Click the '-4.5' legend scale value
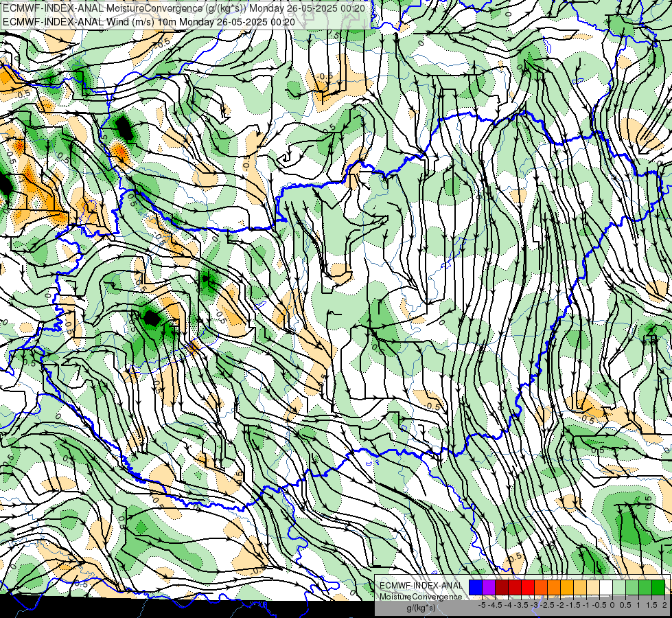Viewport: 672px width, 618px height. tap(495, 605)
